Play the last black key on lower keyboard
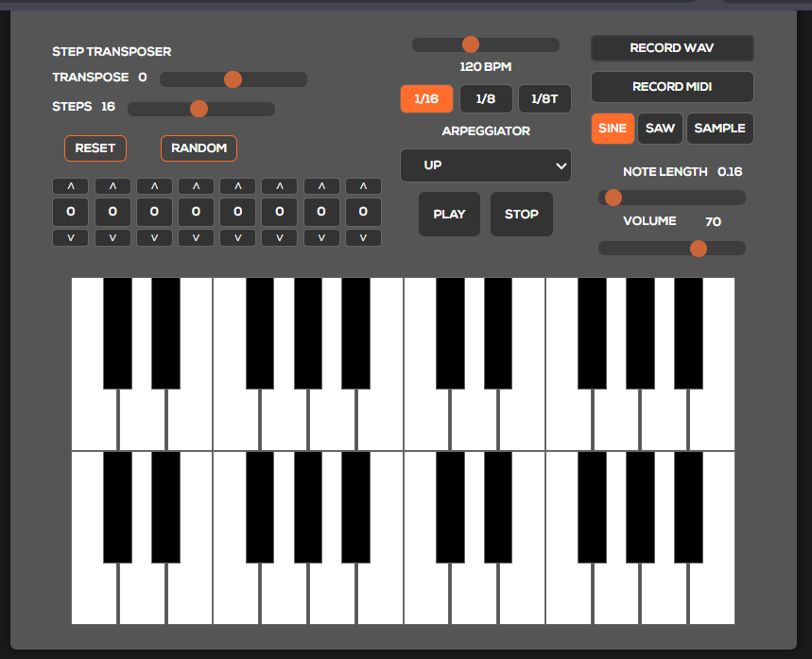The image size is (812, 659). pos(689,507)
